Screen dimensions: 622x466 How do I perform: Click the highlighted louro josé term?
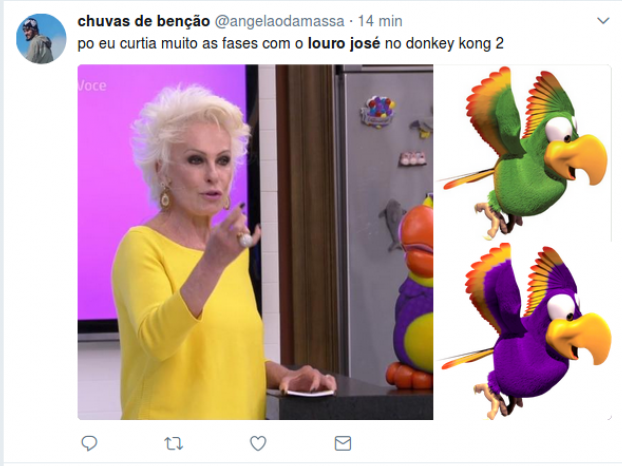pyautogui.click(x=344, y=44)
